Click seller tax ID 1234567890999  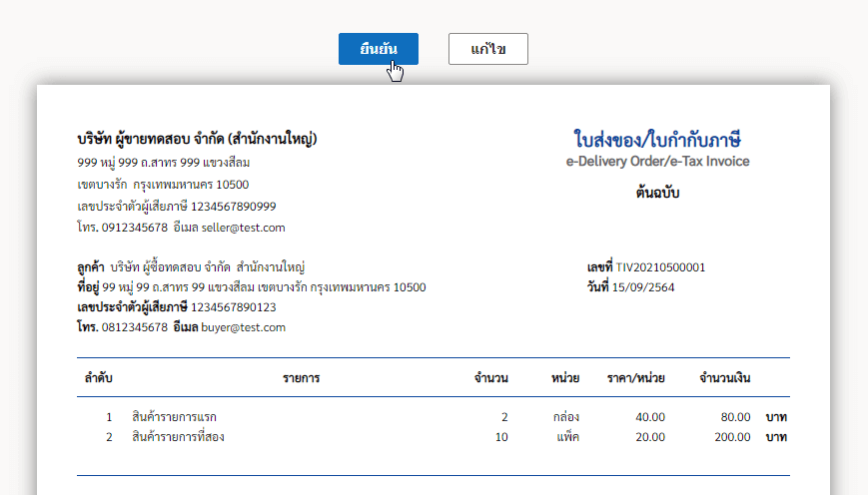tap(233, 207)
